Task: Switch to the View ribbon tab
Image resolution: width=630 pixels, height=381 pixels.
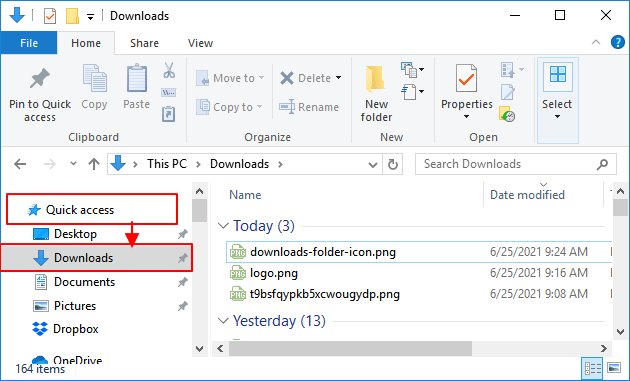Action: [x=200, y=43]
